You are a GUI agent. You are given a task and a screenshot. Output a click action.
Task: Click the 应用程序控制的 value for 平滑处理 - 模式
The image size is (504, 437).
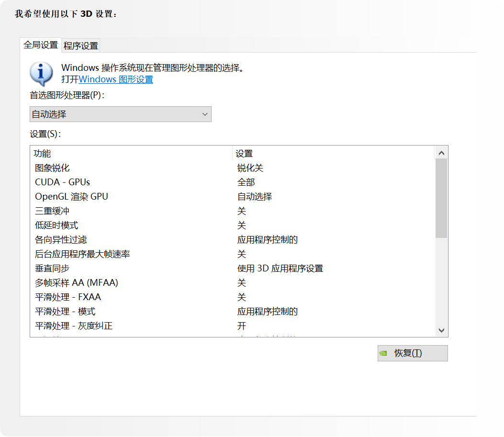point(268,312)
